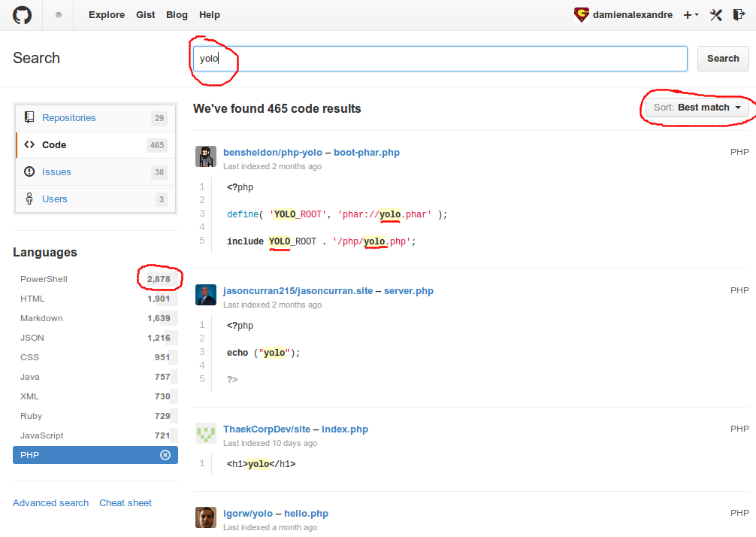Open server.php file link

(x=408, y=291)
